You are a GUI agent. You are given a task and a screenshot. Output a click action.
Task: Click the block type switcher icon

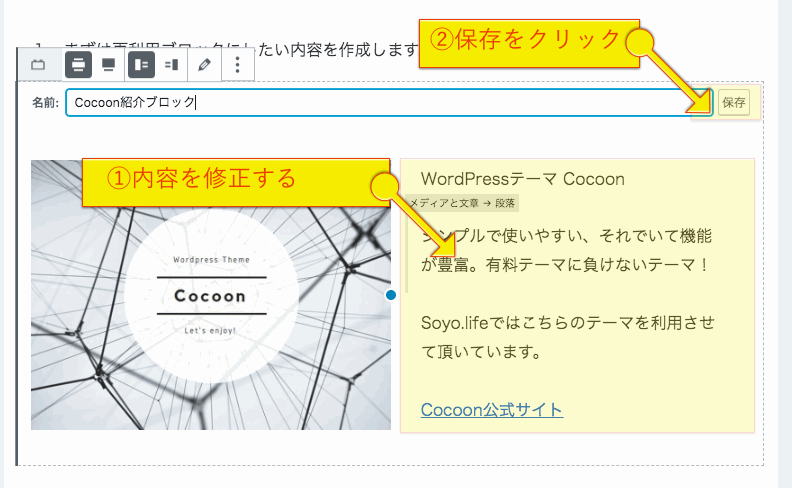click(38, 65)
